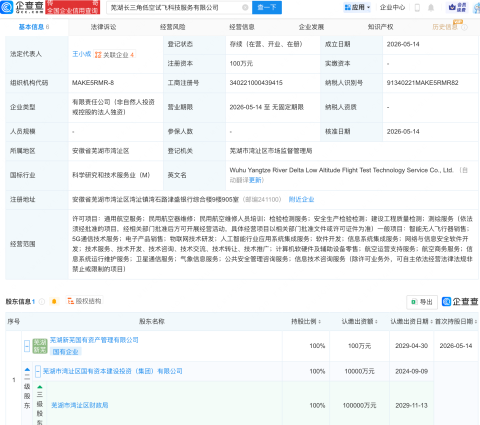Screen dimensions: 480x425
Task: Switch to the 历史信息 tab
Action: coord(445,27)
